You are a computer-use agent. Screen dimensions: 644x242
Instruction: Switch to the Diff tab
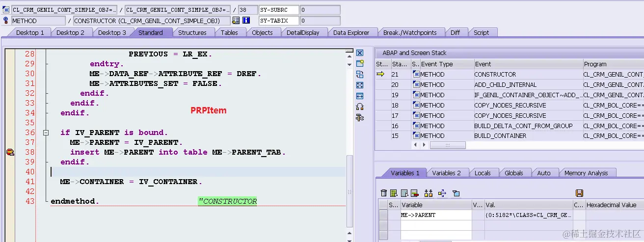[x=456, y=32]
